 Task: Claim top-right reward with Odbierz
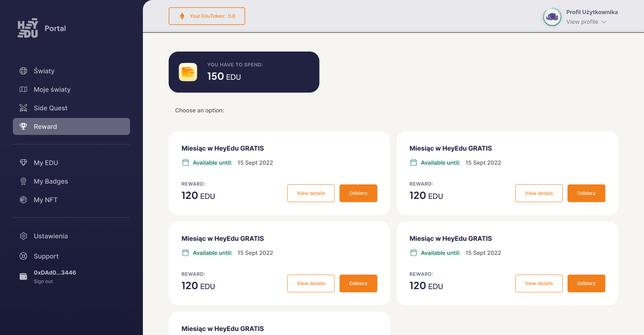[x=586, y=193]
